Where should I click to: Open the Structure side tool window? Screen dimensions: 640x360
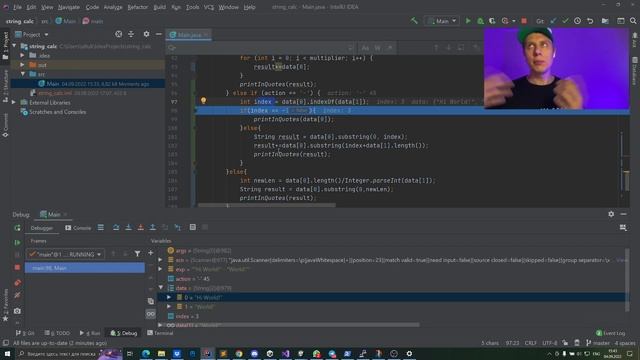click(x=5, y=86)
